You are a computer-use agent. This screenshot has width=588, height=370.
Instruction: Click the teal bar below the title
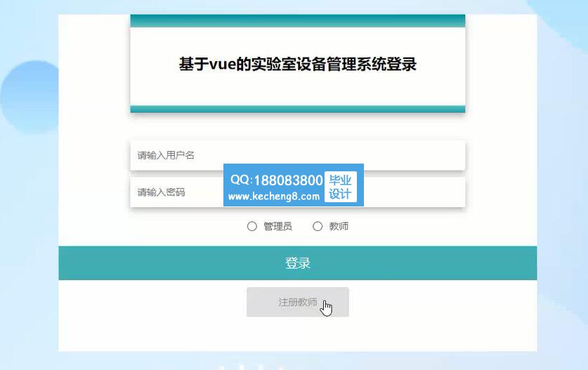point(298,109)
